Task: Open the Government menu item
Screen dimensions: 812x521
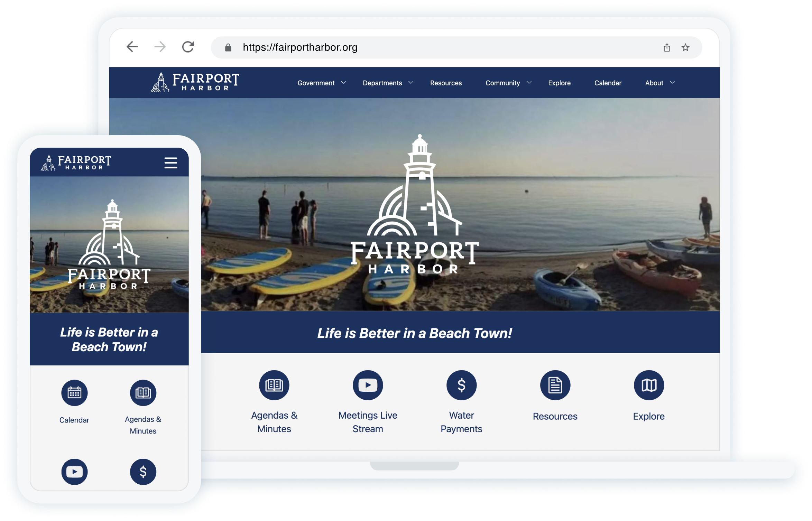Action: (316, 83)
